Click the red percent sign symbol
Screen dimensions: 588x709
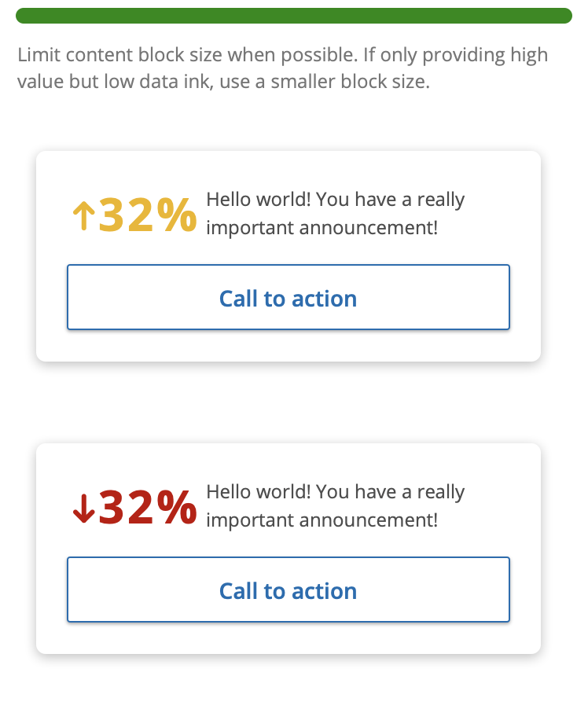click(177, 508)
